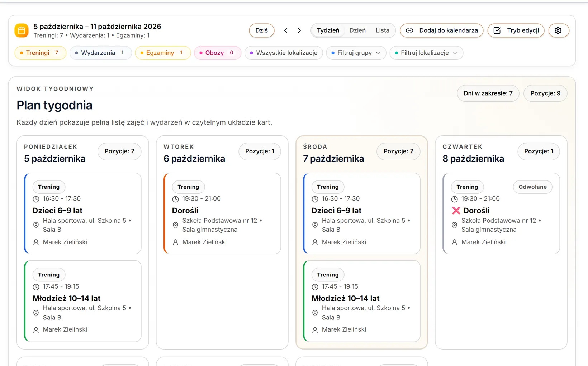Image resolution: width=588 pixels, height=366 pixels.
Task: Click location pin on Monday Młodzież card
Action: coord(36,313)
